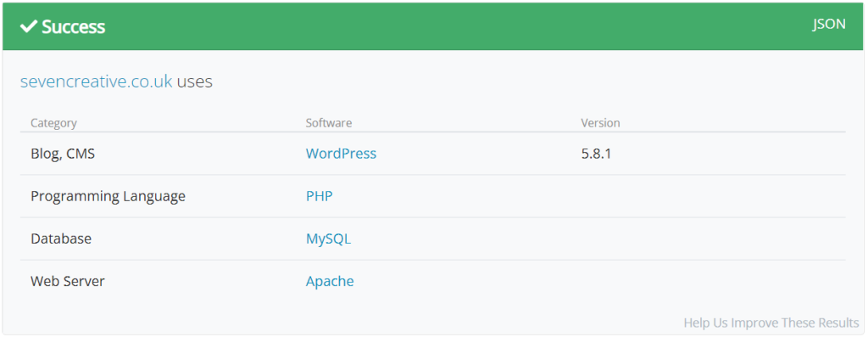868x337 pixels.
Task: Select the 5.8.1 version value
Action: pos(596,154)
